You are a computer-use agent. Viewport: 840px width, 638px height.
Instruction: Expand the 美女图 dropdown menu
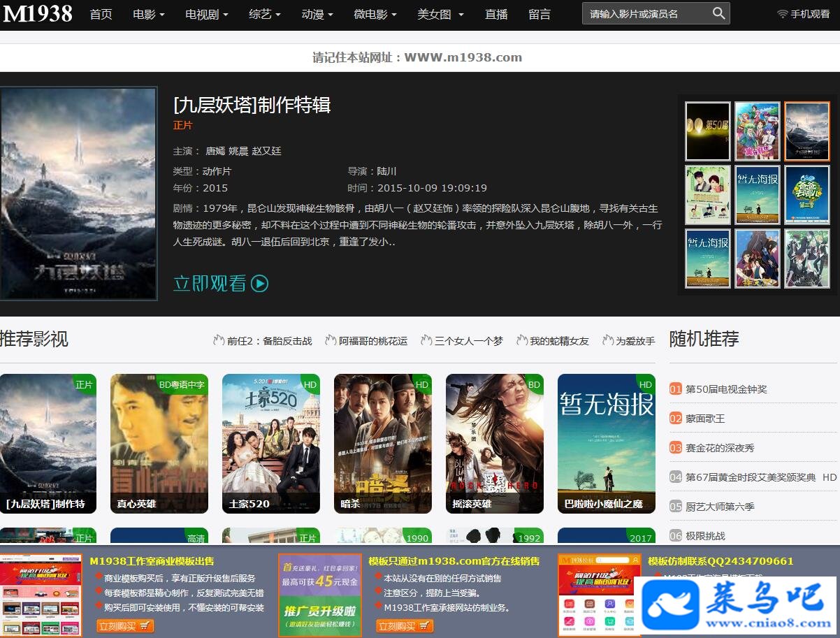click(x=441, y=14)
